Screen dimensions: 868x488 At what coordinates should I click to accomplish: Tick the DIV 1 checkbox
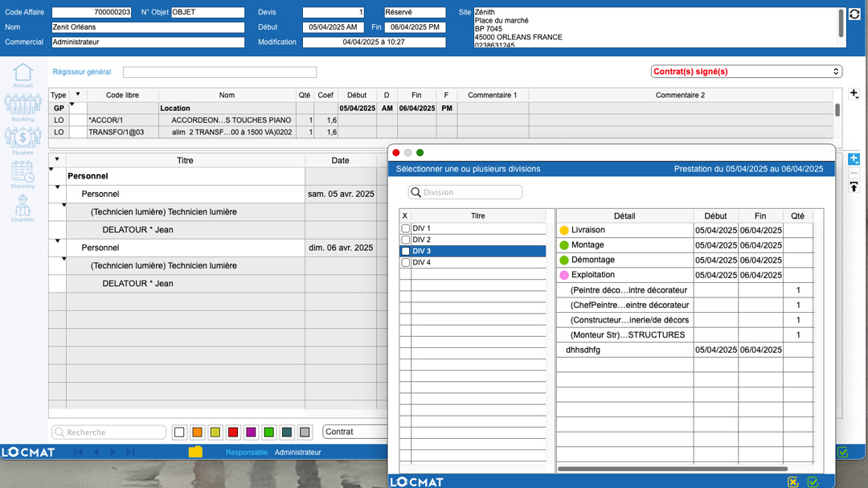point(406,228)
